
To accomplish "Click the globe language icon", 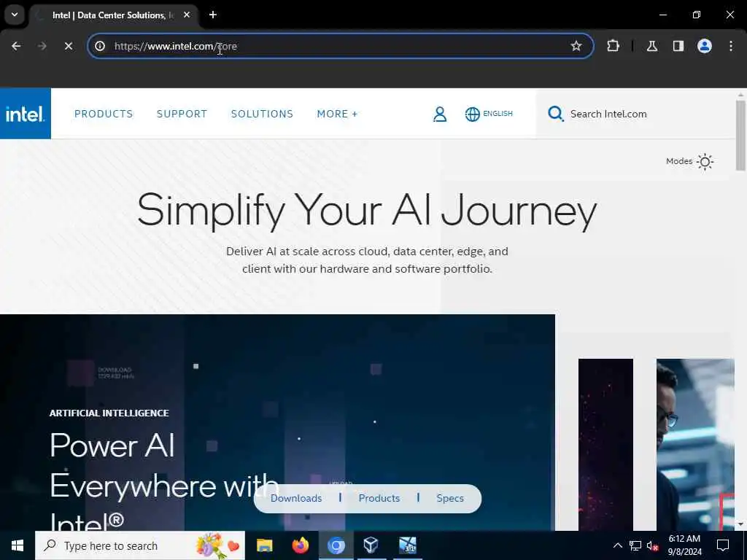I will (472, 114).
